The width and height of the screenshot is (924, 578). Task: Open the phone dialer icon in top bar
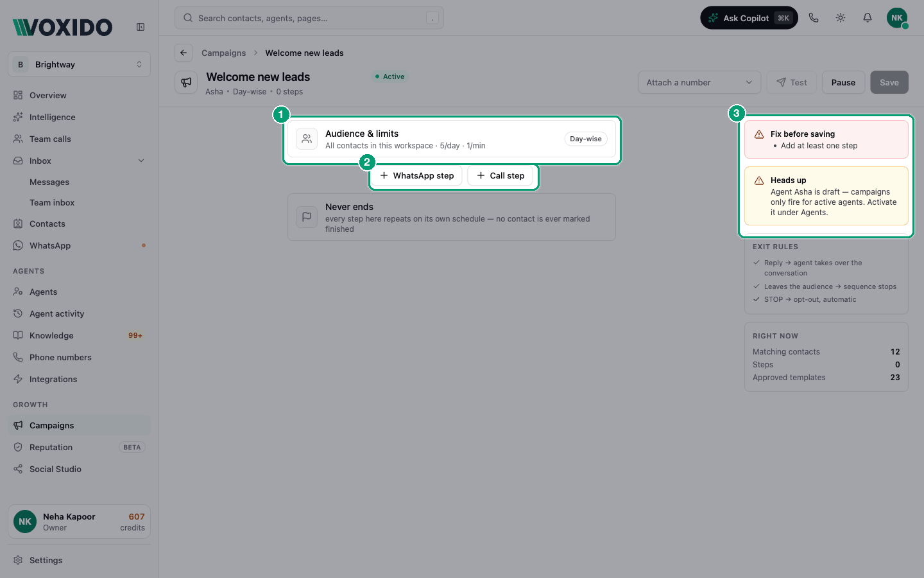814,18
